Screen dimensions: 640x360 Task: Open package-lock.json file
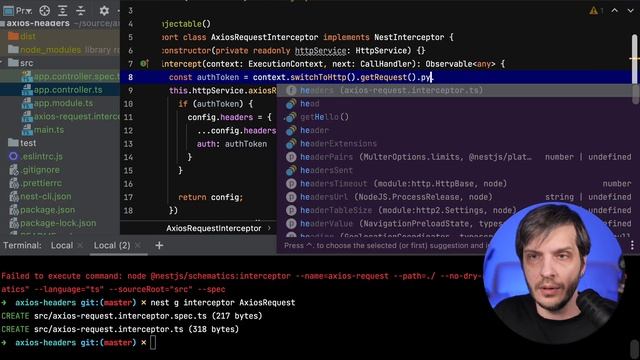pos(58,223)
